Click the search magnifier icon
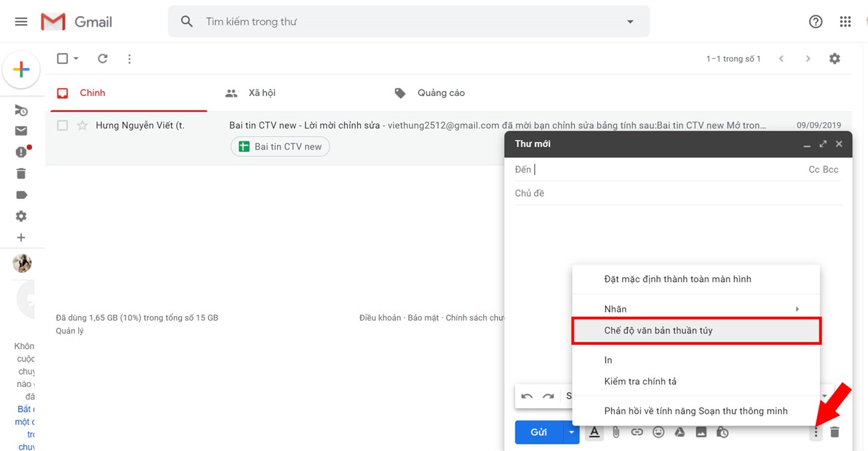The width and height of the screenshot is (868, 451). (x=187, y=21)
